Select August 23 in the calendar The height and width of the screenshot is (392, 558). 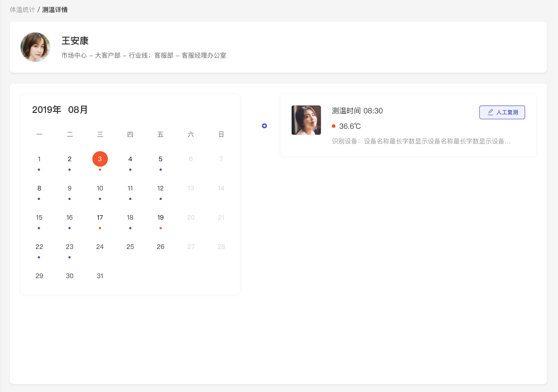point(69,246)
